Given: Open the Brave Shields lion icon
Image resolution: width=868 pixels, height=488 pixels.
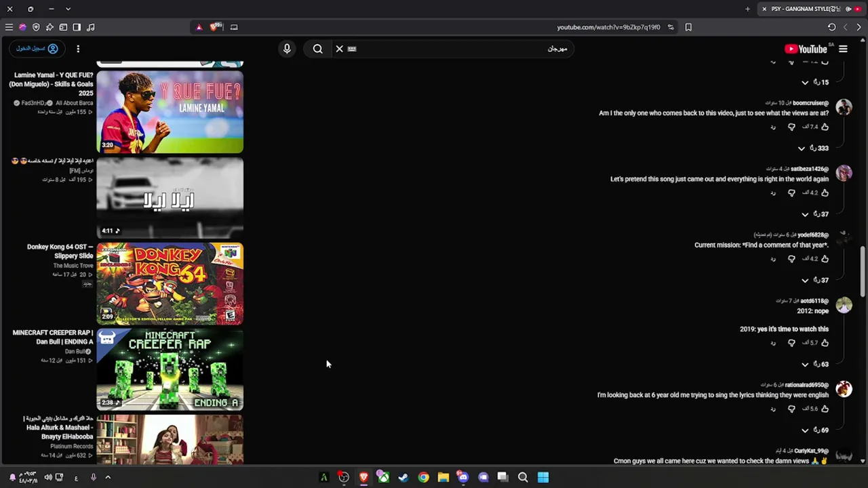Looking at the screenshot, I should tap(216, 27).
